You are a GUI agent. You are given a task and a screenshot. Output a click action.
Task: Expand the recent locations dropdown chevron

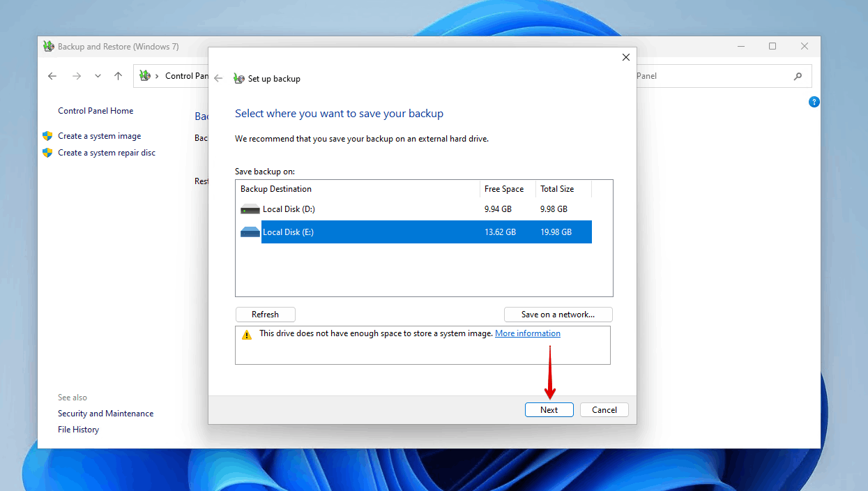coord(97,75)
